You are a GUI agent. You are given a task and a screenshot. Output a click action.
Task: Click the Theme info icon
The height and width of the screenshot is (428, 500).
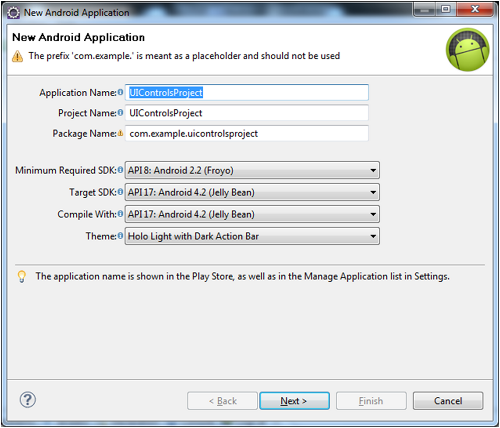pyautogui.click(x=120, y=236)
